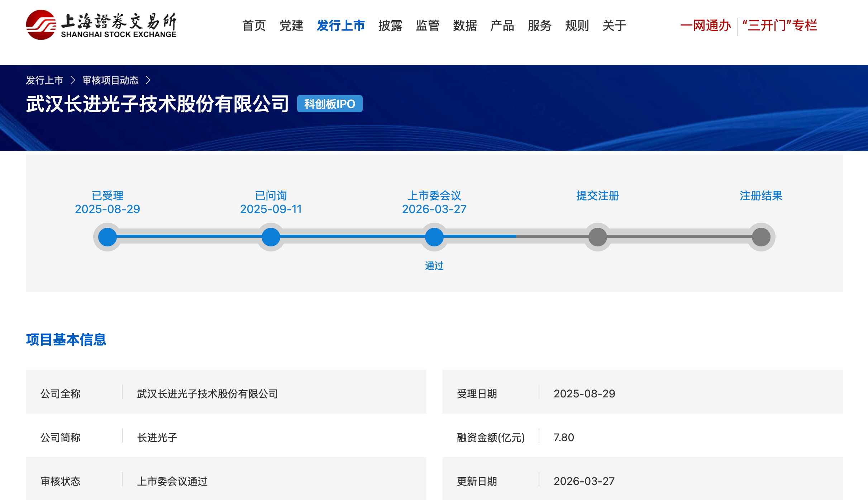Select 数据 in the top navigation
Screen dimensions: 868x500
[465, 25]
